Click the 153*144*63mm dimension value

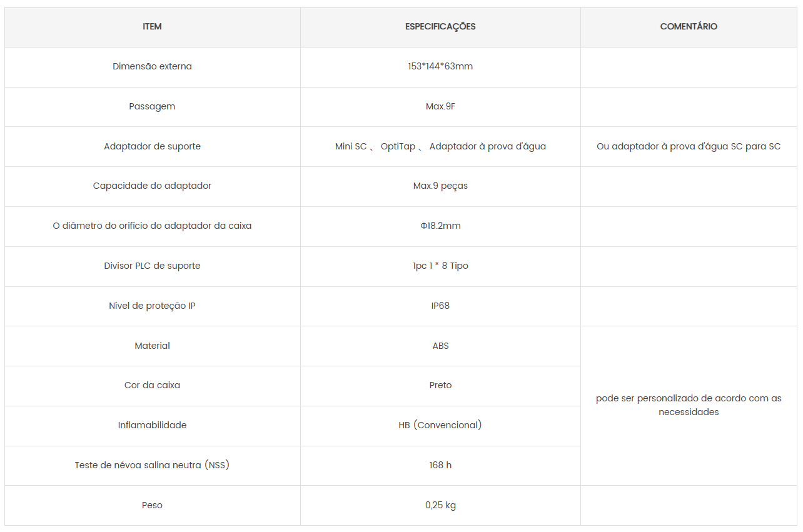(x=440, y=66)
